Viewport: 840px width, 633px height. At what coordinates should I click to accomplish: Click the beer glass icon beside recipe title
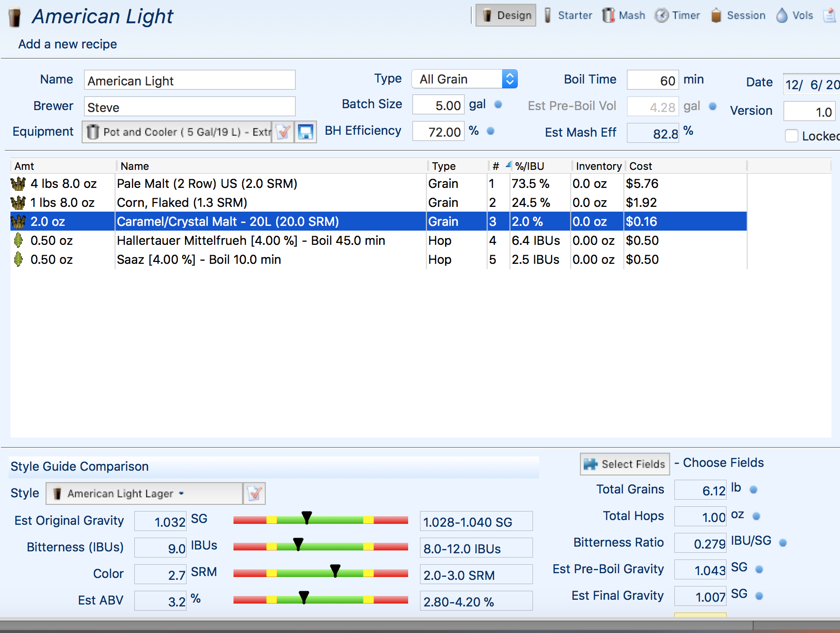pyautogui.click(x=15, y=17)
